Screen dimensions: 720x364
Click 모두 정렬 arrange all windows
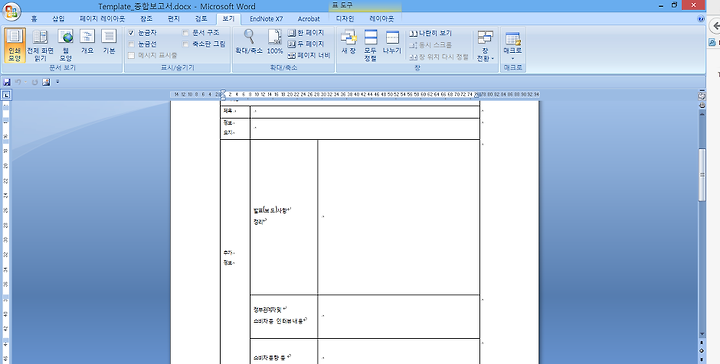[x=371, y=45]
